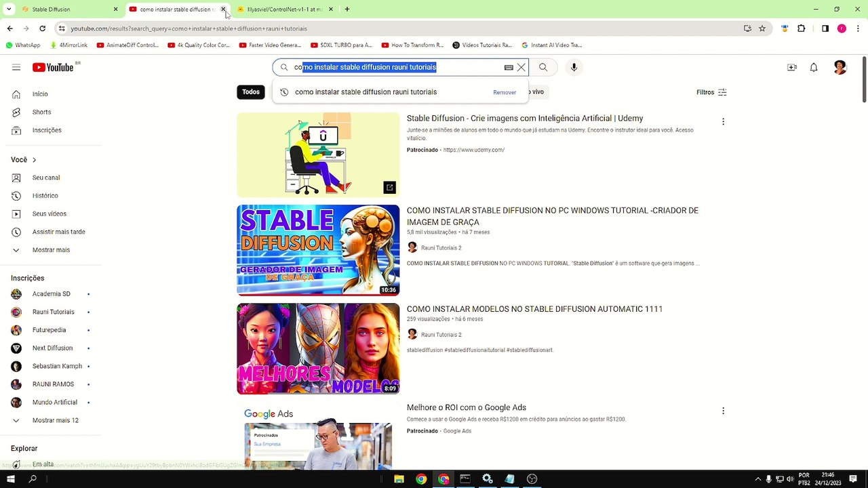This screenshot has width=868, height=488.
Task: Go back to the previous page
Action: (9, 28)
